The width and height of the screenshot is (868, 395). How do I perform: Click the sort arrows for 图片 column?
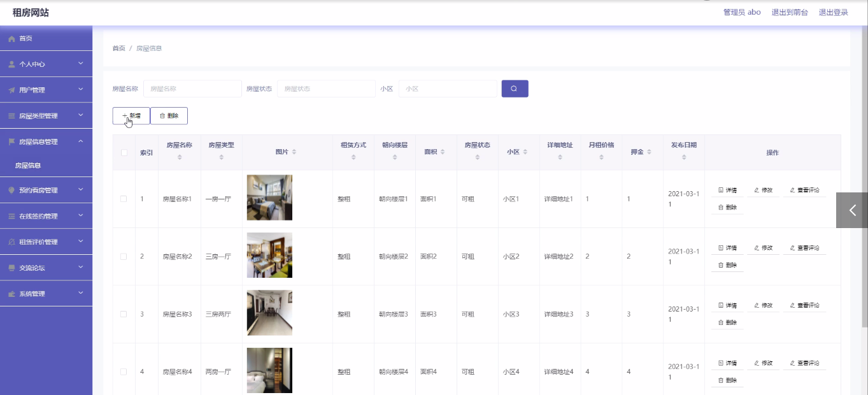point(294,152)
